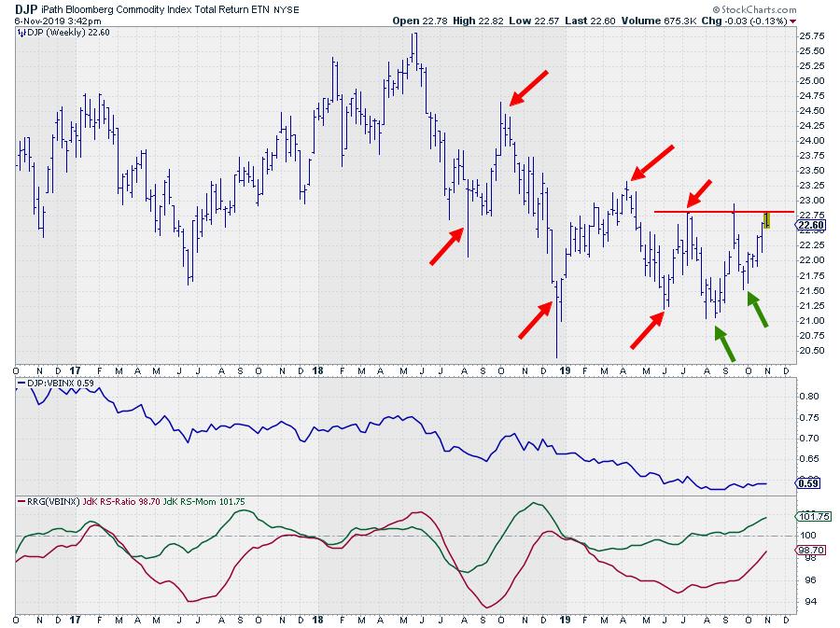Click the 19 year label on bottom axis
This screenshot has height=628, width=840.
point(566,620)
